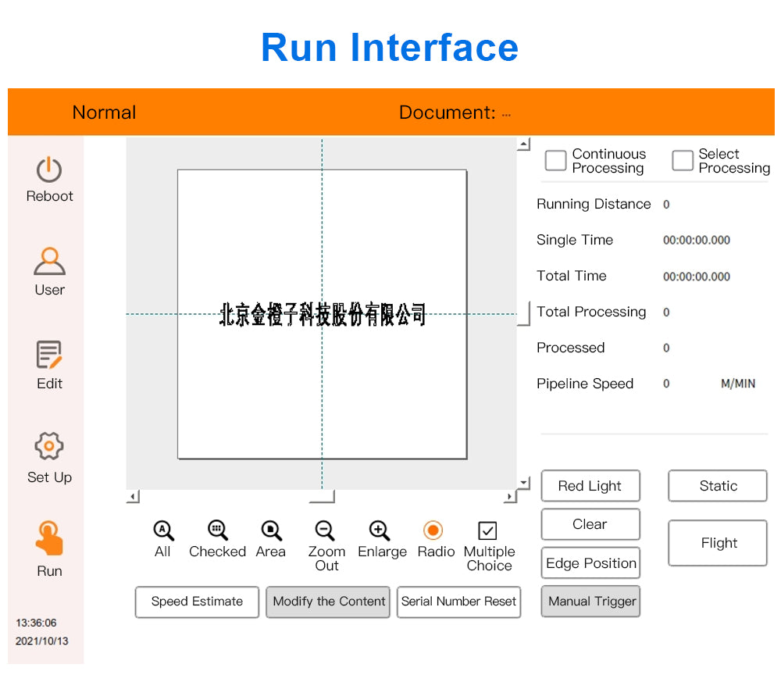The image size is (781, 700).
Task: Select the Run hand icon
Action: point(49,538)
